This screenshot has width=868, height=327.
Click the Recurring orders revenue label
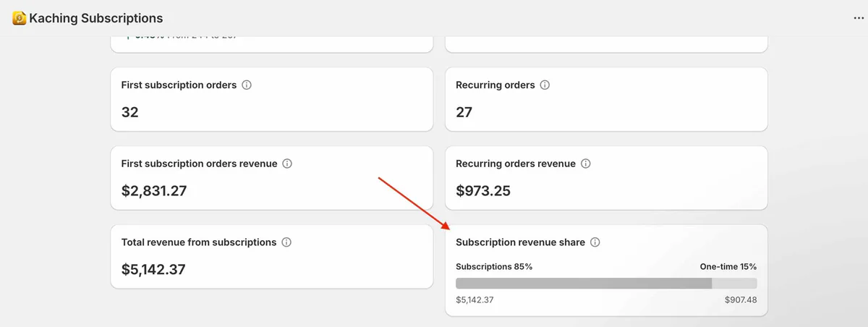click(x=516, y=163)
